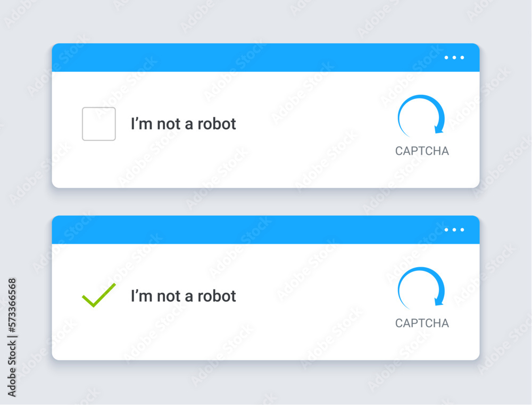The height and width of the screenshot is (405, 532).
Task: Click the vertical Adobe Stock text on the left edge
Action: pos(12,369)
